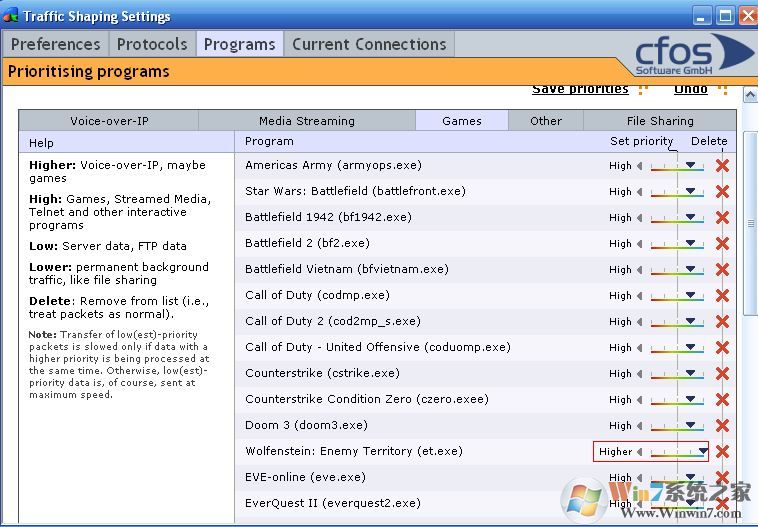758x527 pixels.
Task: Remove Battlefield Vietnam from the list
Action: click(722, 270)
